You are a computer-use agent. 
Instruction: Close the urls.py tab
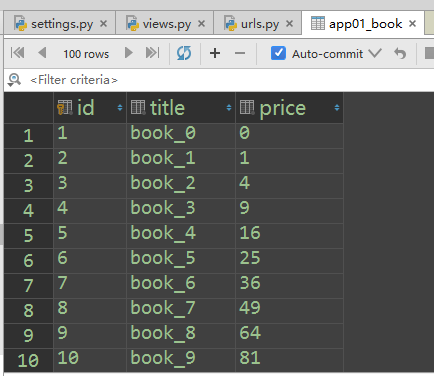[x=290, y=24]
